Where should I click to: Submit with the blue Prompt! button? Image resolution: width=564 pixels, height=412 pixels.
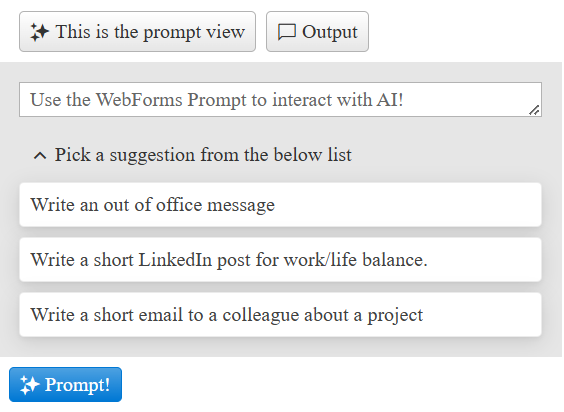(65, 385)
